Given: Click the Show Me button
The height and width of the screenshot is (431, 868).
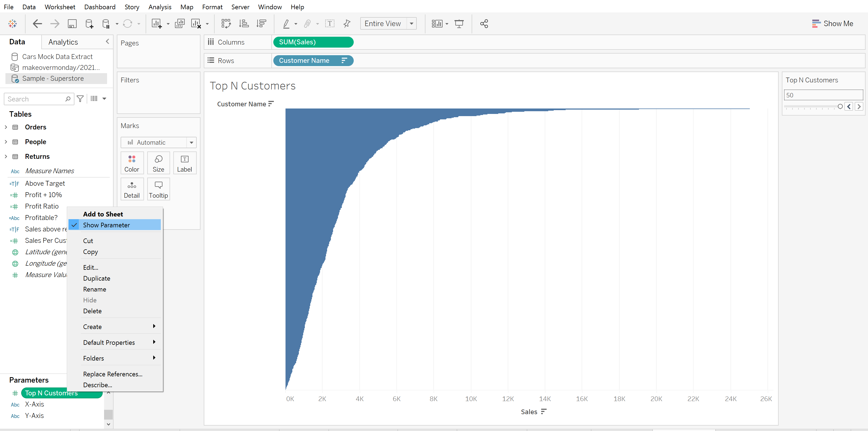Looking at the screenshot, I should (833, 24).
